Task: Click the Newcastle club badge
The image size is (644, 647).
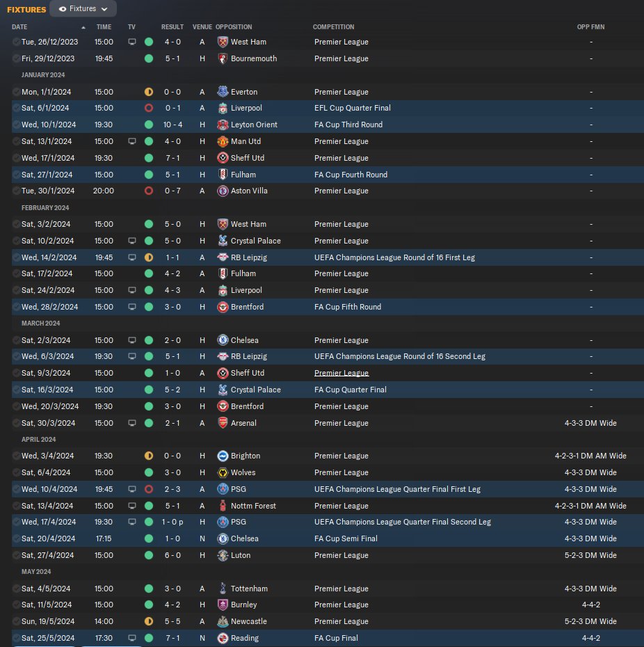Action: pyautogui.click(x=223, y=621)
